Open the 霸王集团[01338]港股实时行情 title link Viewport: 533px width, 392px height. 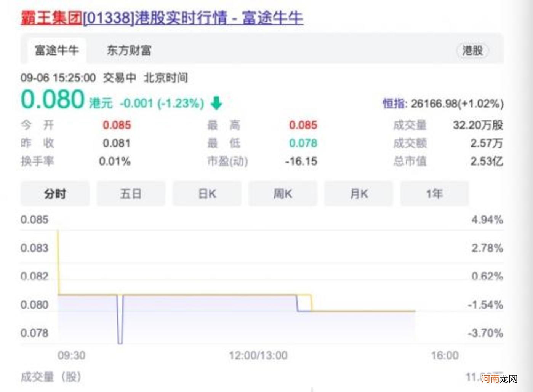[162, 18]
